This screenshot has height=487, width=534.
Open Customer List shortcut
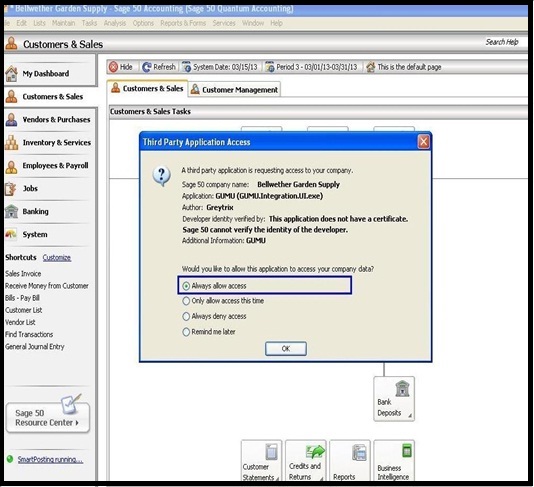tap(23, 310)
